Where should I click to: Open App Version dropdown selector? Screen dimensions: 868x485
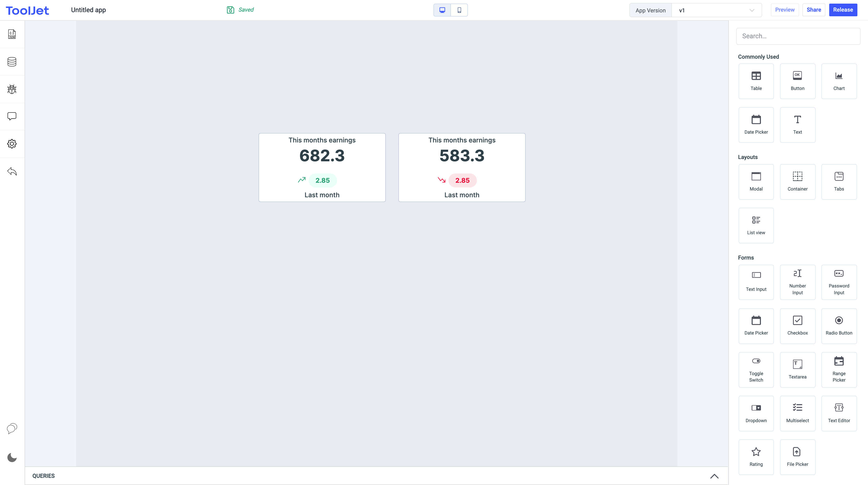(715, 10)
